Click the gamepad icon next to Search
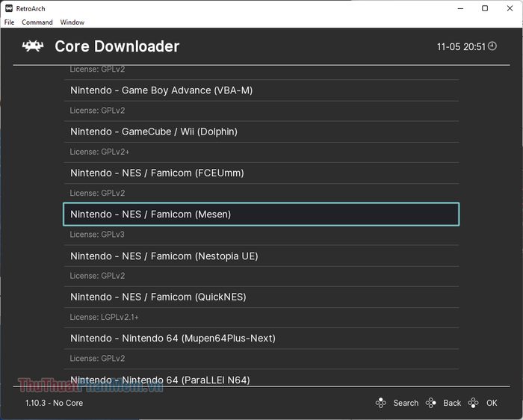Screen dimensions: 523x420 click(380, 403)
